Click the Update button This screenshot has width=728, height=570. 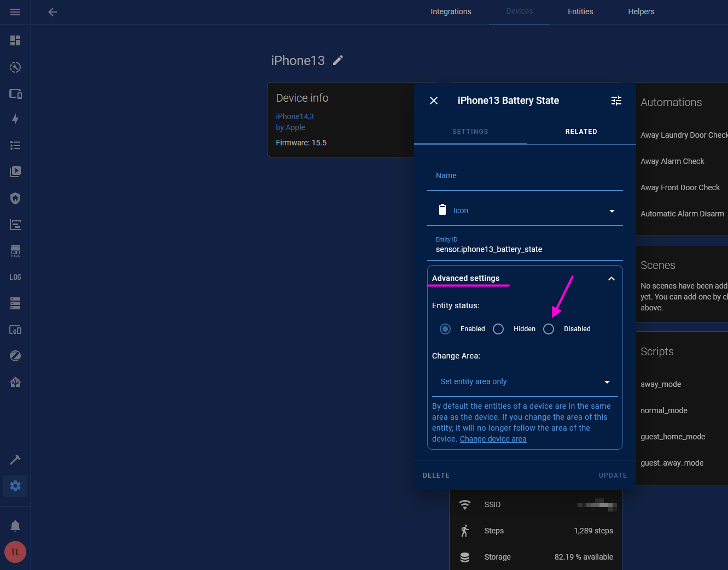click(613, 475)
